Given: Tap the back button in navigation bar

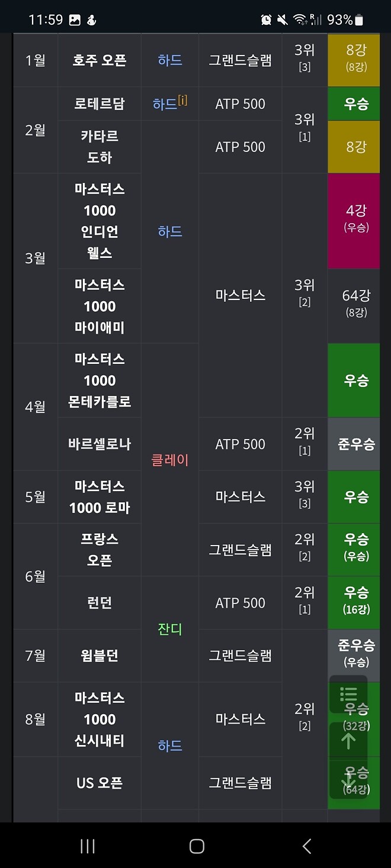Looking at the screenshot, I should (306, 846).
